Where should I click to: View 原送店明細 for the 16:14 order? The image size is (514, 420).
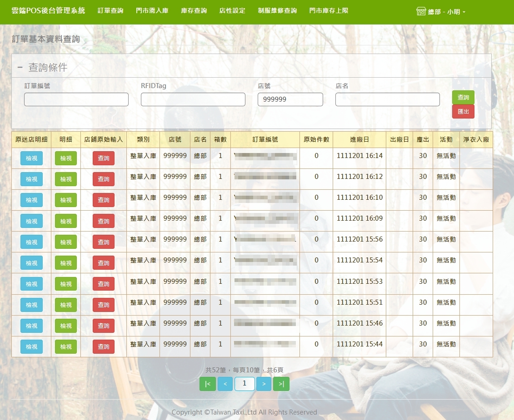pos(31,158)
